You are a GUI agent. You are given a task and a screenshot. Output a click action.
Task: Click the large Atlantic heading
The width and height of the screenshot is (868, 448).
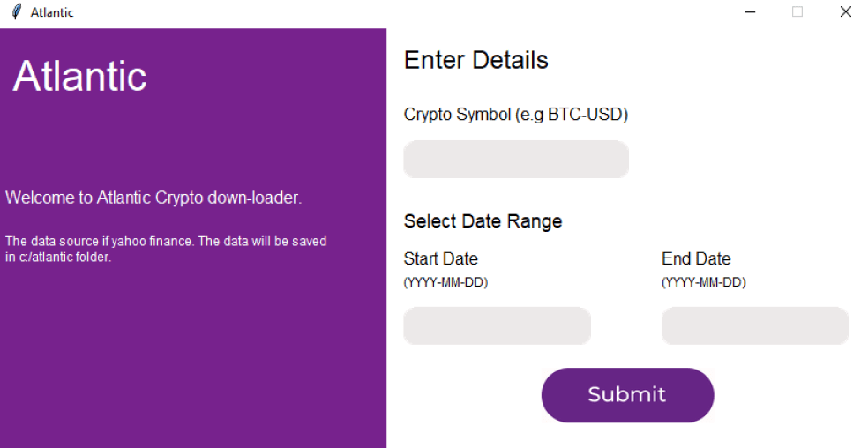tap(79, 76)
